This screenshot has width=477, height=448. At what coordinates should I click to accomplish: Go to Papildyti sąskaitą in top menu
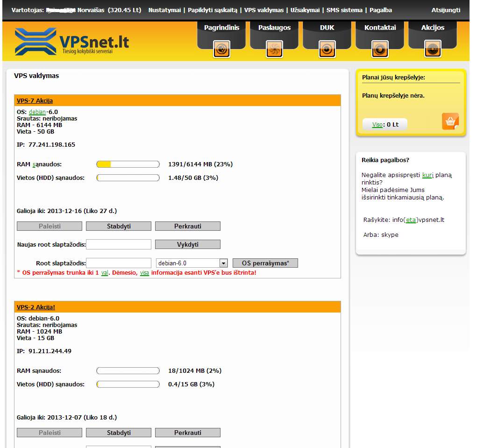click(x=213, y=10)
